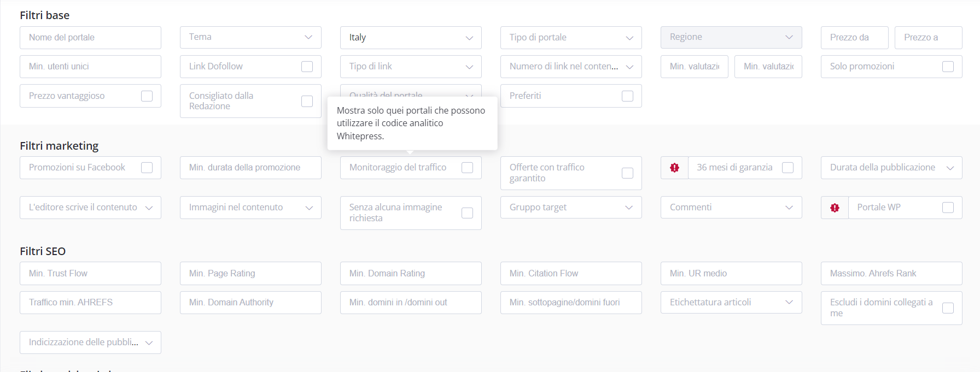Expand the Italy country dropdown

click(411, 38)
